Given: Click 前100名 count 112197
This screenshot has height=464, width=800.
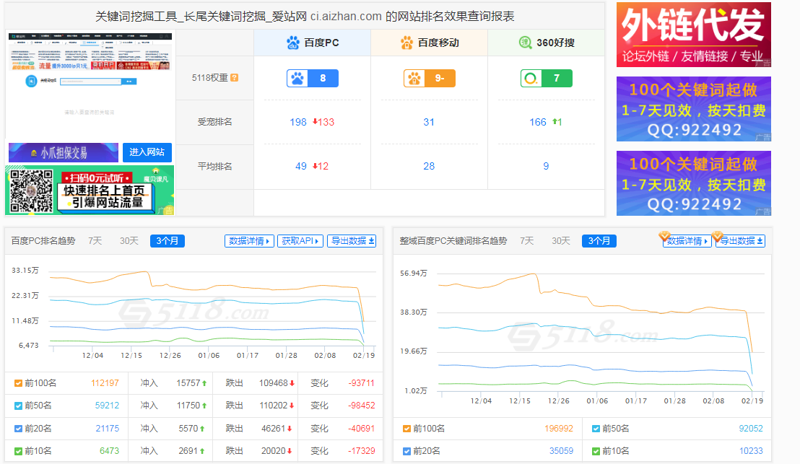Looking at the screenshot, I should pos(105,383).
